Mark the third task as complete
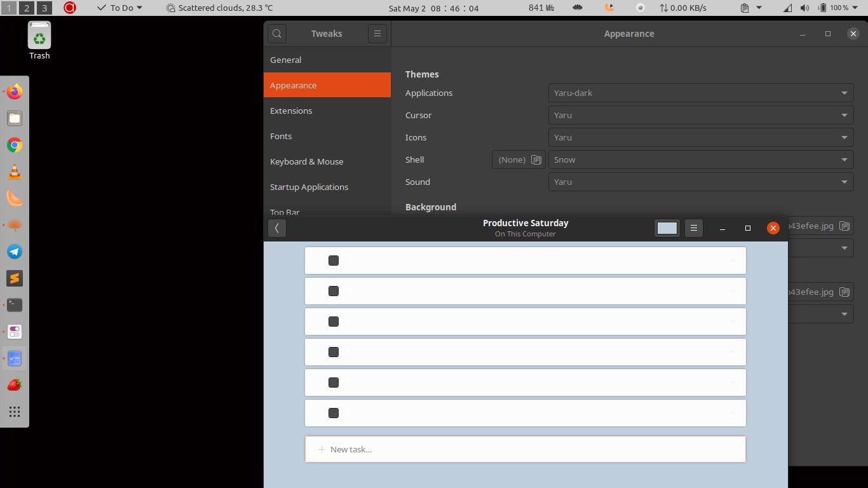The image size is (868, 488). [x=333, y=321]
